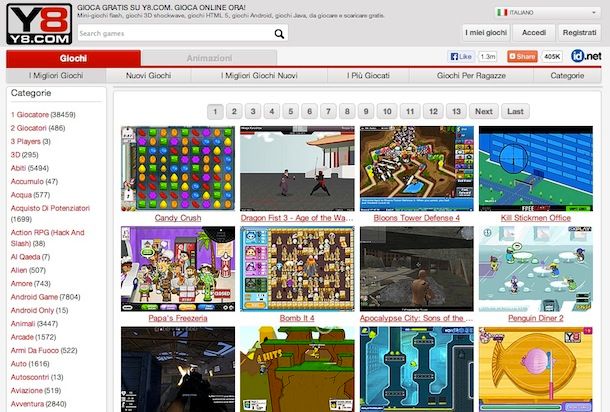Open the Papa's Freezeria thumbnail
The image size is (610, 412).
point(178,269)
